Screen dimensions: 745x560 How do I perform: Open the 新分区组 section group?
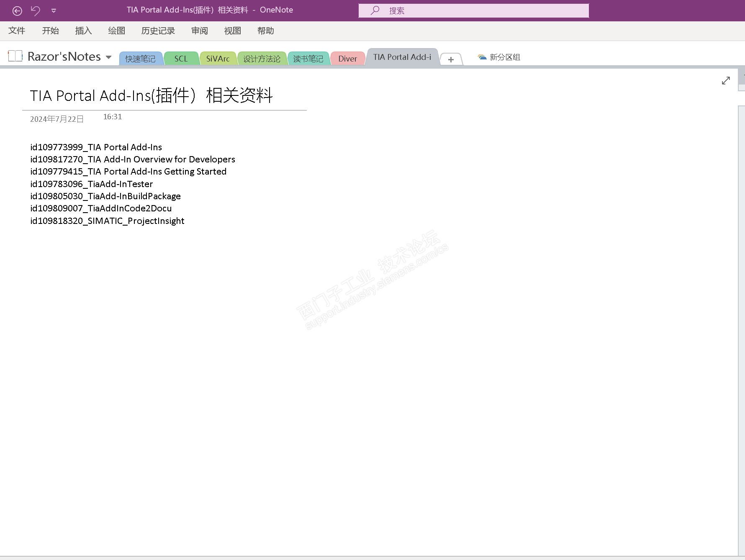pyautogui.click(x=499, y=57)
